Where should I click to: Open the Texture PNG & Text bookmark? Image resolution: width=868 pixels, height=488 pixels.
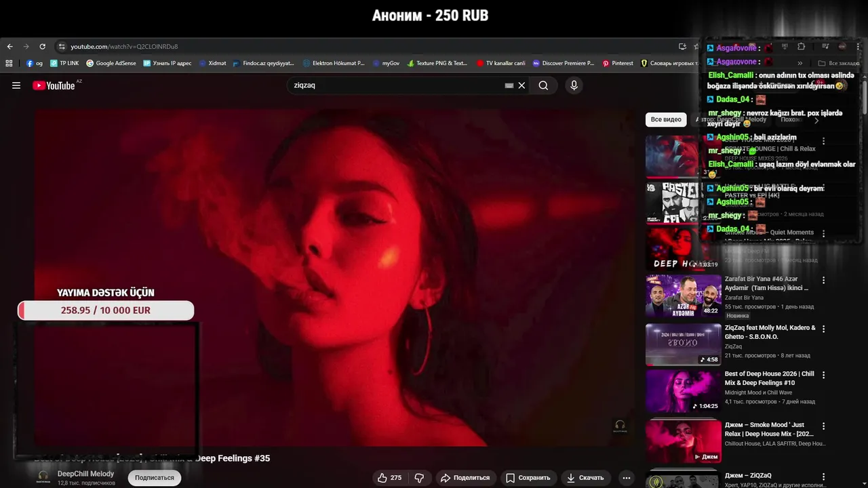pos(437,63)
